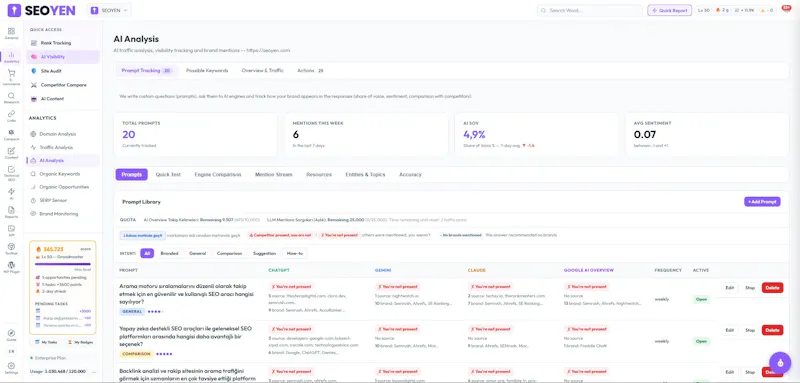Open the floating assistant button at bottom right
This screenshot has height=383, width=800.
coord(780,363)
